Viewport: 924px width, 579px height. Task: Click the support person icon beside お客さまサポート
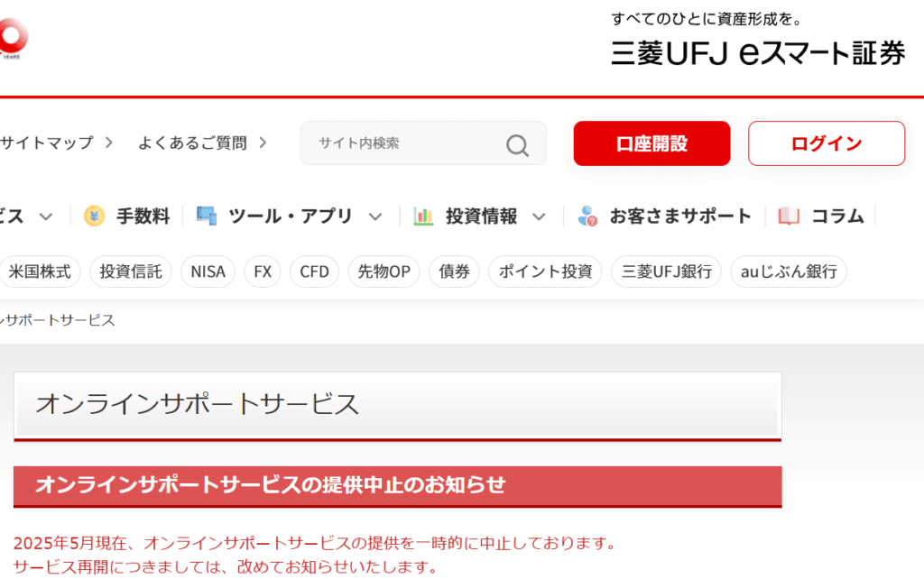pyautogui.click(x=587, y=216)
